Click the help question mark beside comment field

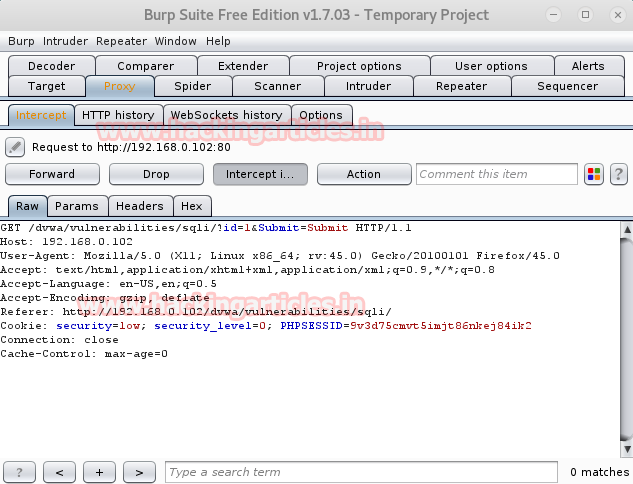tap(618, 174)
